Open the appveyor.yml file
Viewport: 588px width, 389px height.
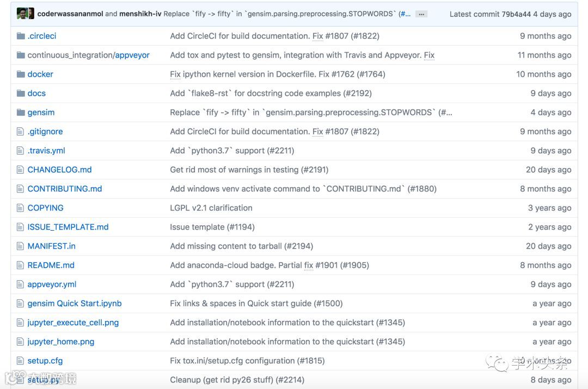click(52, 285)
